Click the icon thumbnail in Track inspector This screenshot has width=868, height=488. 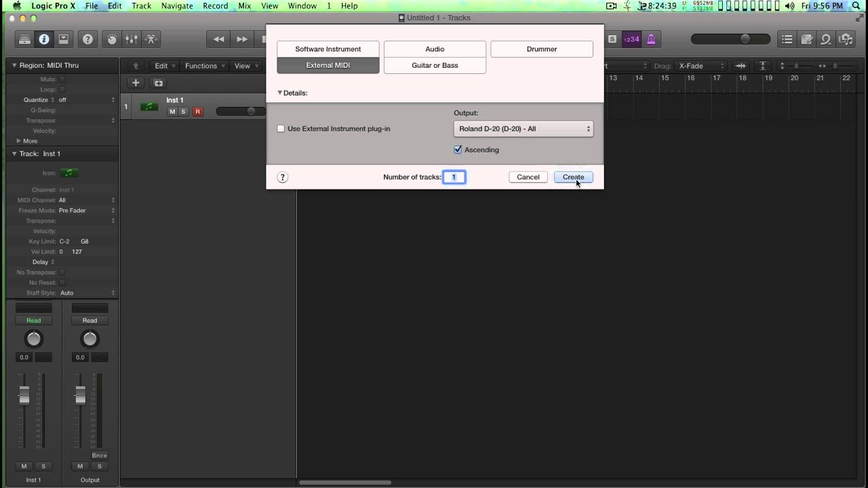tap(68, 173)
